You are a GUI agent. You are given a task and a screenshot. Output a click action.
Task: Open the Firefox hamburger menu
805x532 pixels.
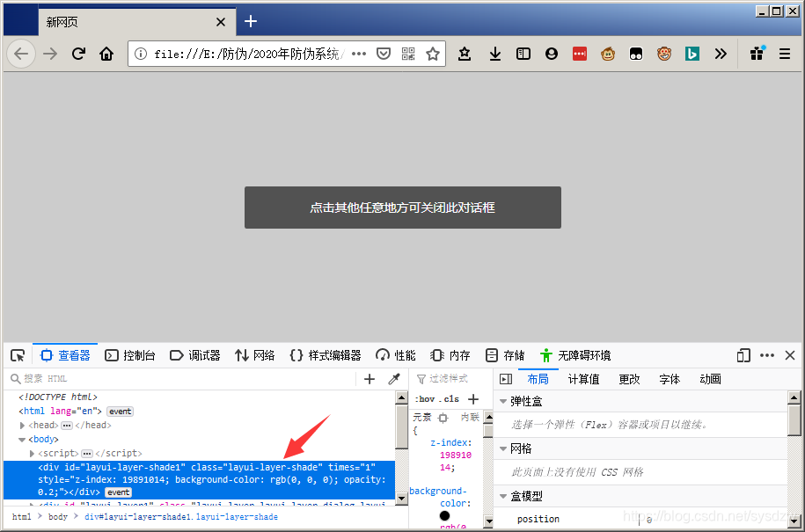785,53
